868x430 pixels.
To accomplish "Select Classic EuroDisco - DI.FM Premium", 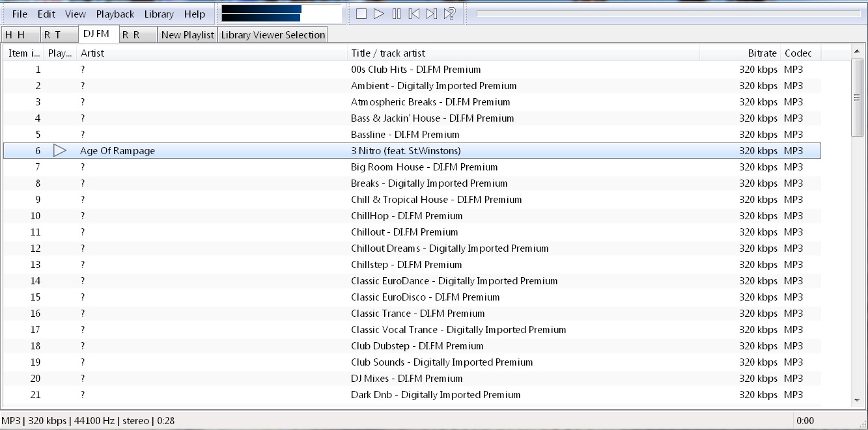I will point(412,297).
